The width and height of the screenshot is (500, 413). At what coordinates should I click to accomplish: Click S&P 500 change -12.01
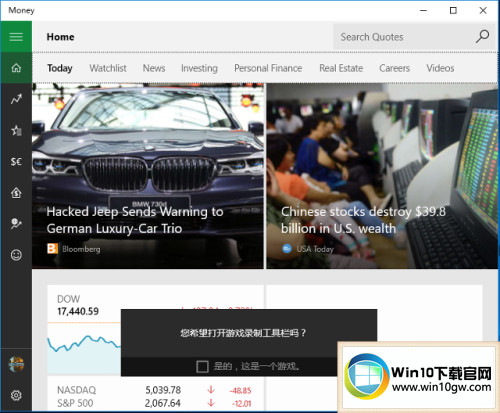click(241, 403)
